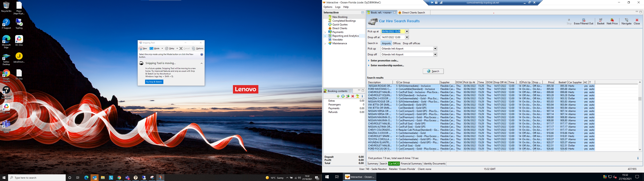
Task: Click New in the Snipping Tool
Action: pos(143,48)
